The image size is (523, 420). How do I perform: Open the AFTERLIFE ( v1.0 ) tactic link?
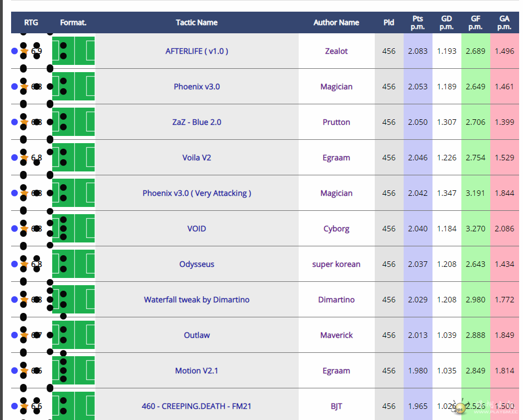pyautogui.click(x=197, y=51)
